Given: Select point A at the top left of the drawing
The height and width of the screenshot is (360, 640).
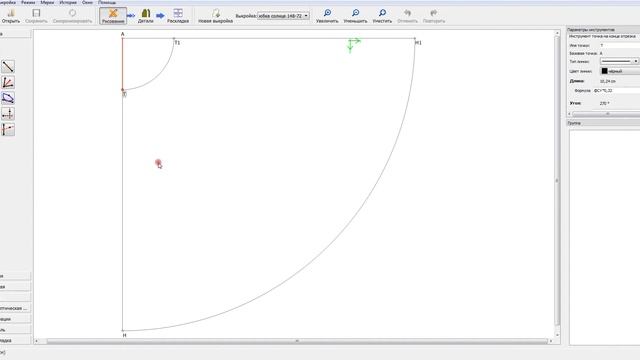Looking at the screenshot, I should [x=122, y=38].
